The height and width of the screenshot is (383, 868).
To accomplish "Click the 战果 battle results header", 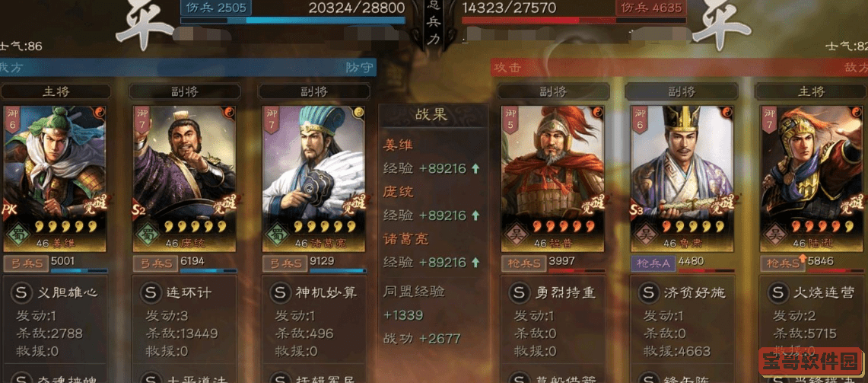I will click(x=434, y=115).
